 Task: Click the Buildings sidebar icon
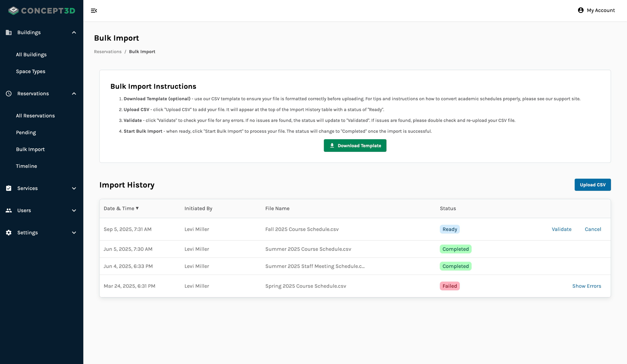pos(9,33)
